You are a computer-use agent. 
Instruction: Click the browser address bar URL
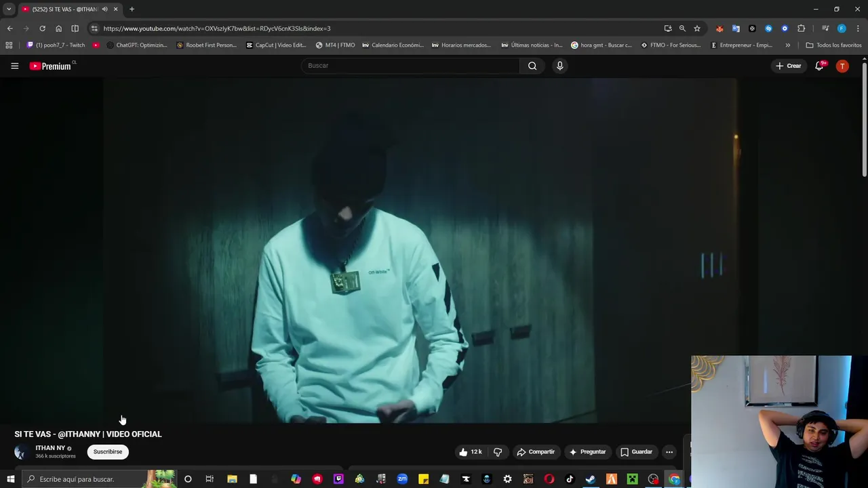[217, 28]
